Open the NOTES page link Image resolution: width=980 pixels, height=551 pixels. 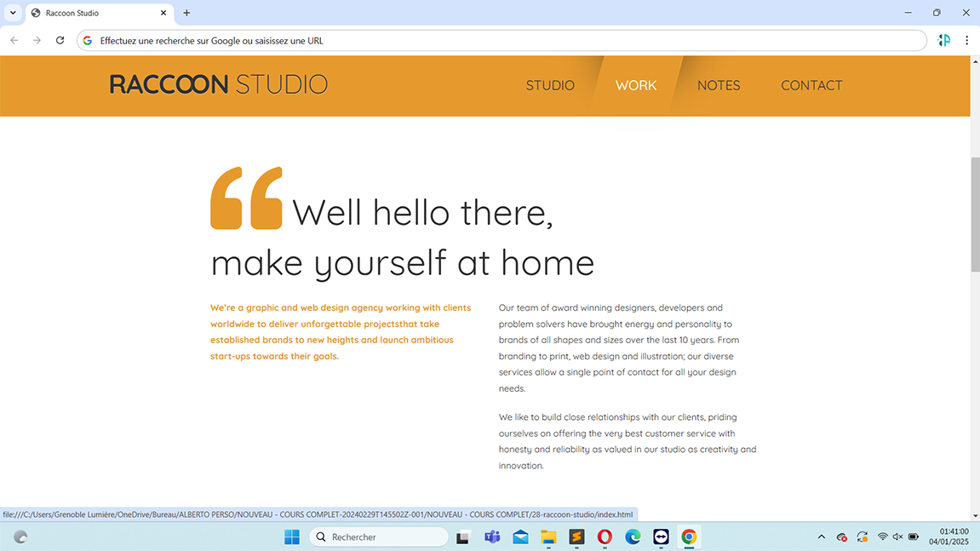[719, 85]
